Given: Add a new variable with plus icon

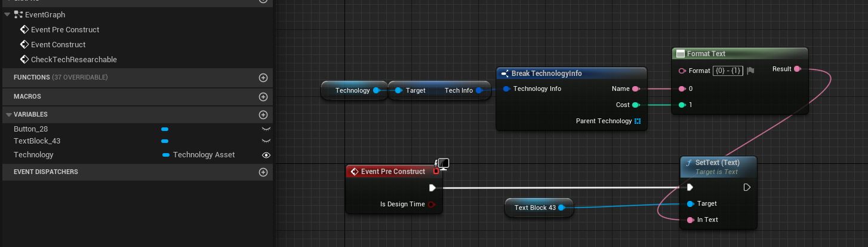Looking at the screenshot, I should [263, 115].
